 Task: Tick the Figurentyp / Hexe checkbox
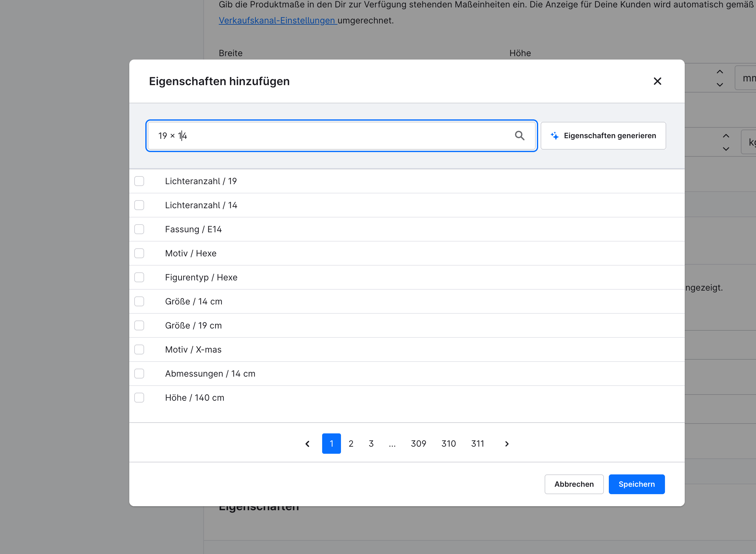tap(139, 277)
